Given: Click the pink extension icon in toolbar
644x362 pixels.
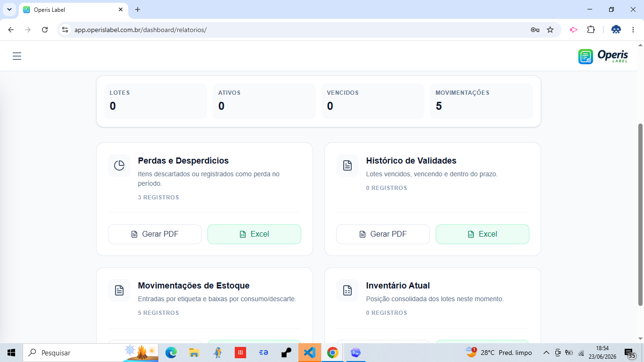Looking at the screenshot, I should (573, 30).
